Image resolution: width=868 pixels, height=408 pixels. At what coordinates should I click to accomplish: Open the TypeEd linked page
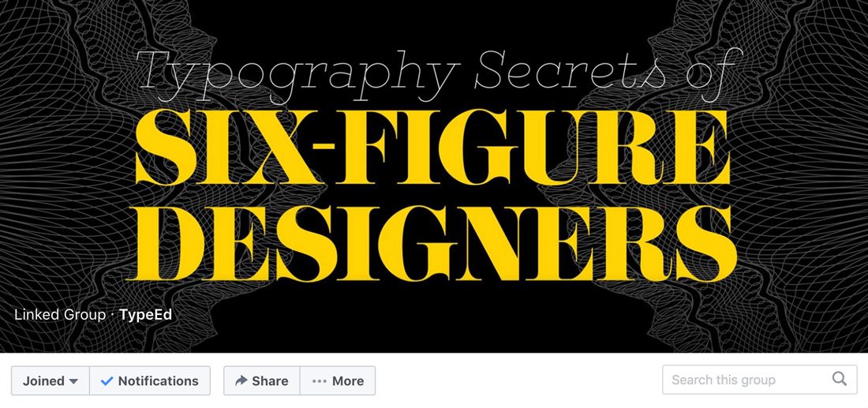[x=146, y=315]
